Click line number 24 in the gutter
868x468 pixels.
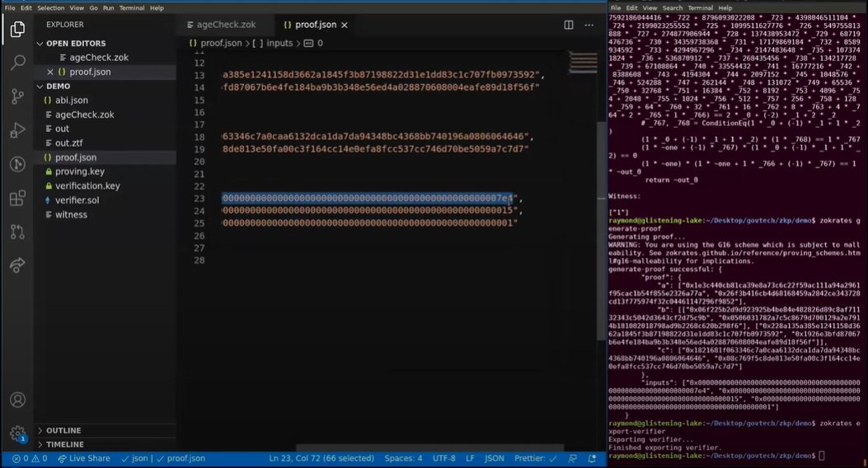click(x=199, y=211)
